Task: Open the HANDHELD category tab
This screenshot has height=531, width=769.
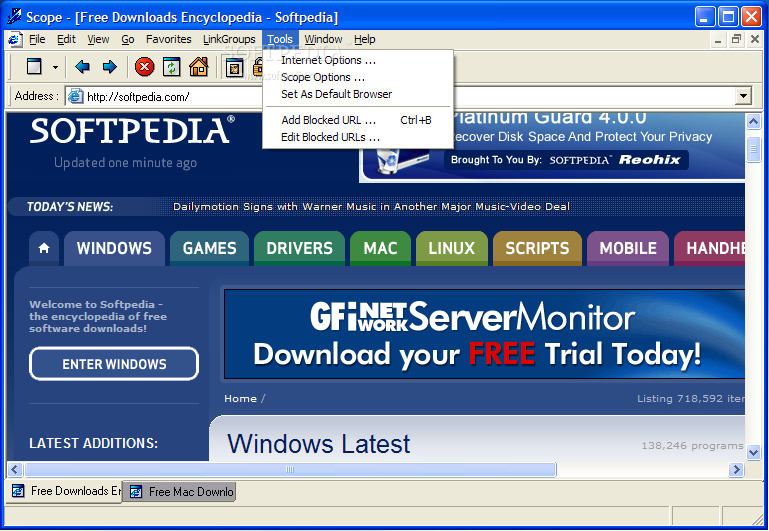Action: click(710, 248)
